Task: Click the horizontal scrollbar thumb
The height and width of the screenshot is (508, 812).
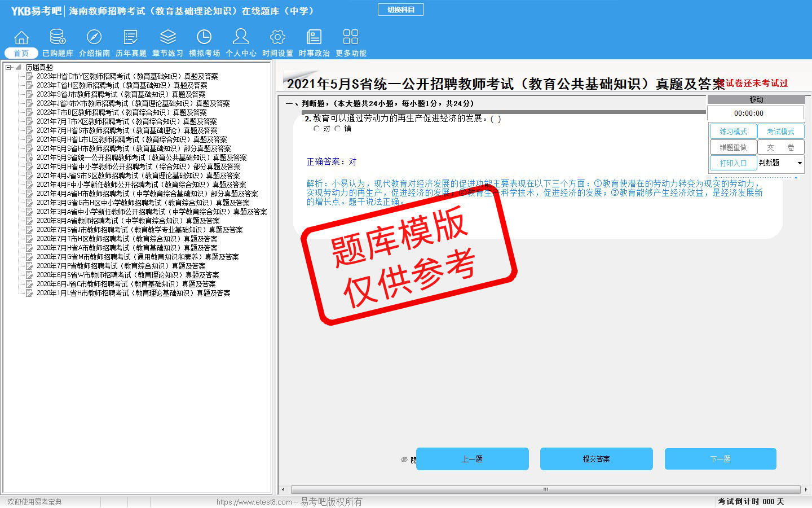Action: pos(545,489)
